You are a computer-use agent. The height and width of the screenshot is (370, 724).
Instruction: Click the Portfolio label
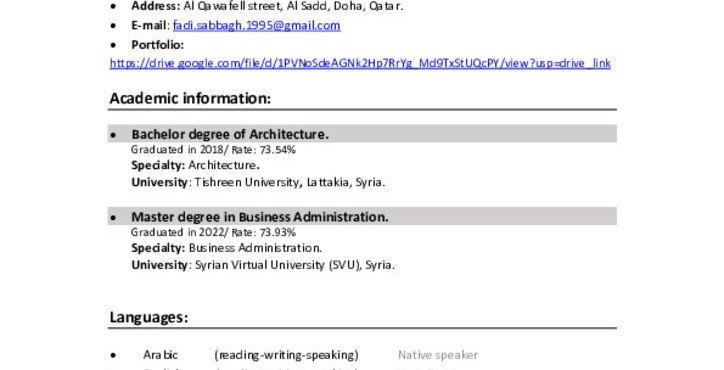click(x=157, y=45)
